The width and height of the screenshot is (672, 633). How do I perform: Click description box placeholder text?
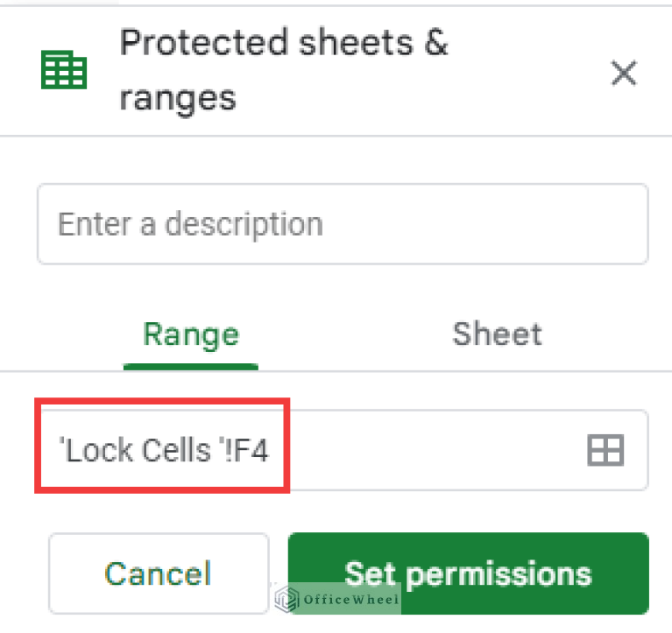(x=190, y=224)
